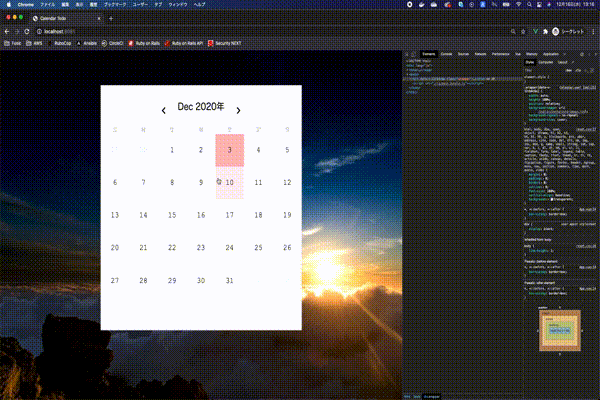600x400 pixels.
Task: Select December 3 in calendar
Action: coord(230,150)
